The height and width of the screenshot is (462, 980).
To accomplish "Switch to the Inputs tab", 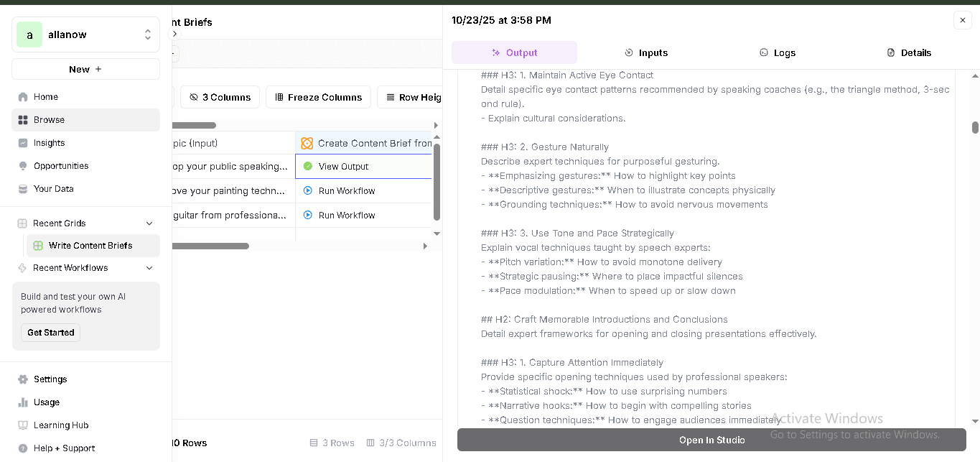I will (645, 52).
